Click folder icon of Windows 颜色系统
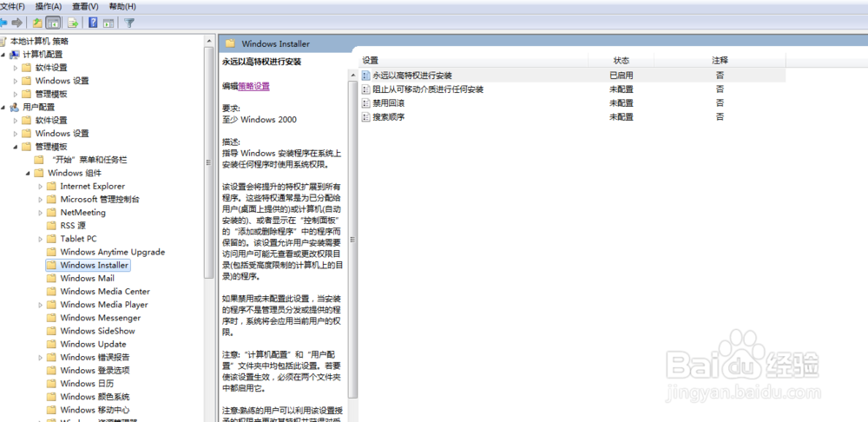Screen dimensions: 868x422 [x=51, y=397]
